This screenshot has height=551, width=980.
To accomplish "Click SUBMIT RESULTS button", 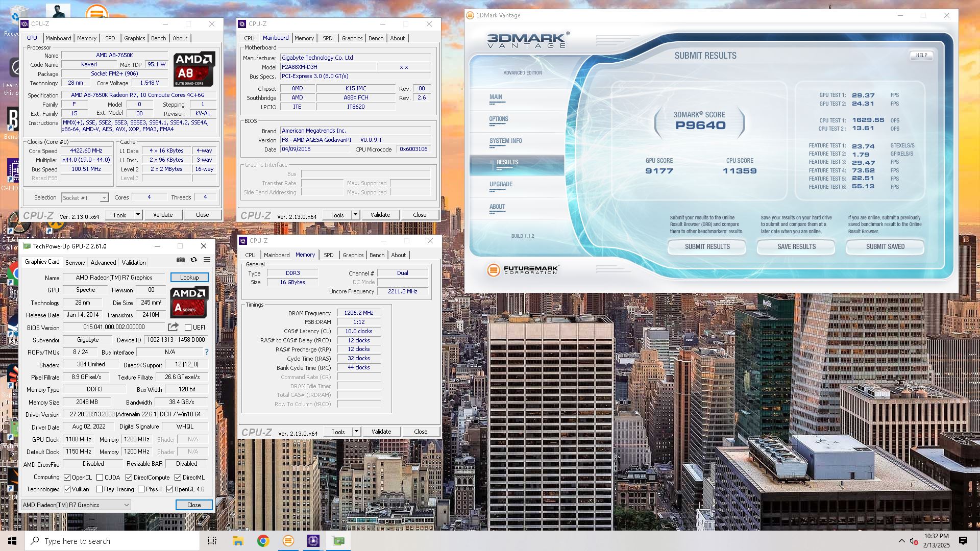I will (x=707, y=246).
